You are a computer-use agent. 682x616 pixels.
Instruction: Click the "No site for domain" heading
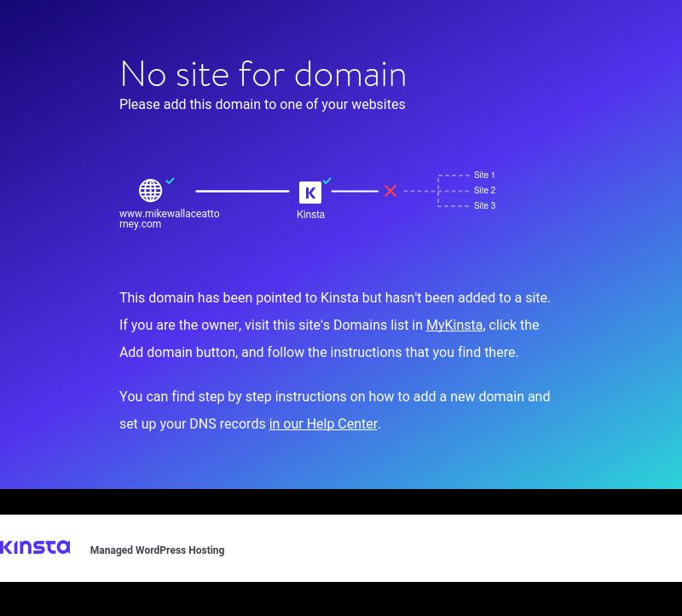(x=263, y=74)
